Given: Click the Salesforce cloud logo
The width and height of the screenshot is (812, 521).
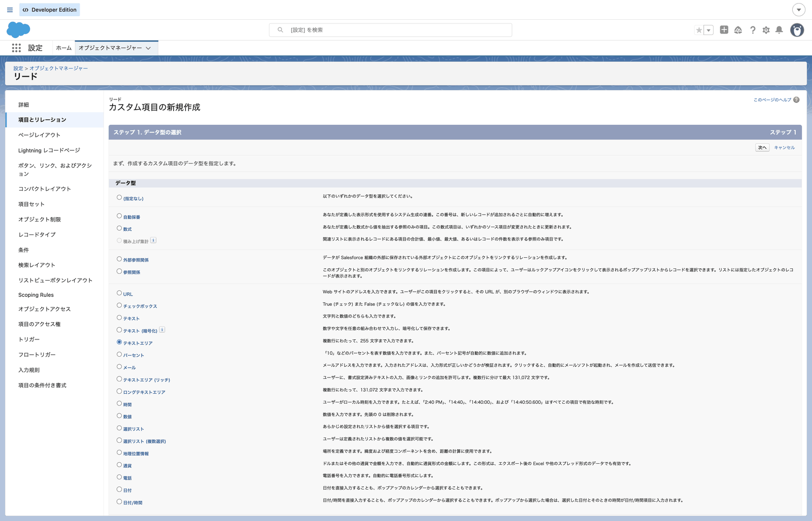Looking at the screenshot, I should click(18, 30).
